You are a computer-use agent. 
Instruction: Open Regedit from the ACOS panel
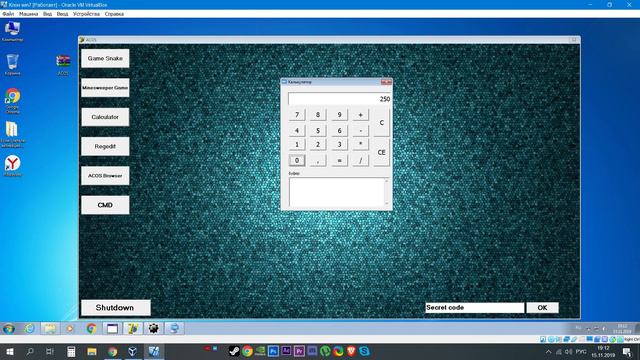point(105,147)
